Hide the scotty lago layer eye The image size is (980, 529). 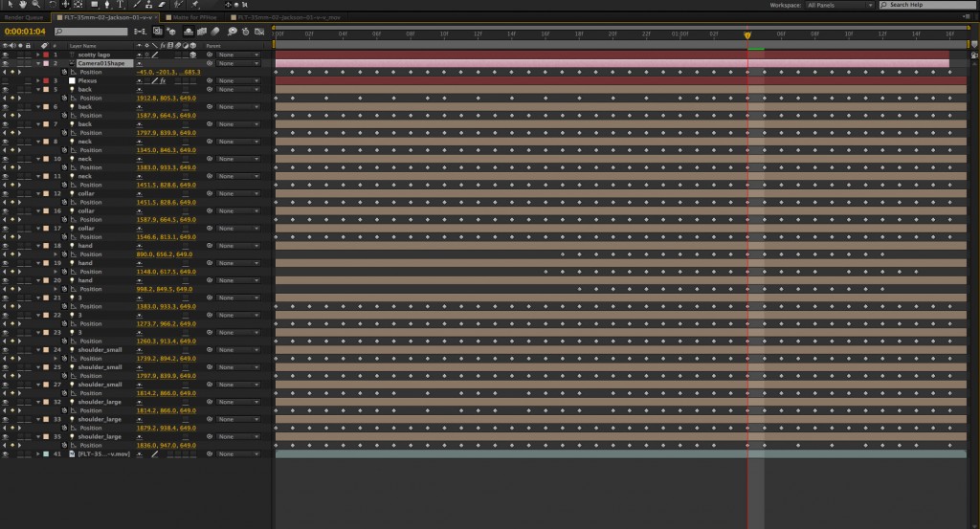6,55
